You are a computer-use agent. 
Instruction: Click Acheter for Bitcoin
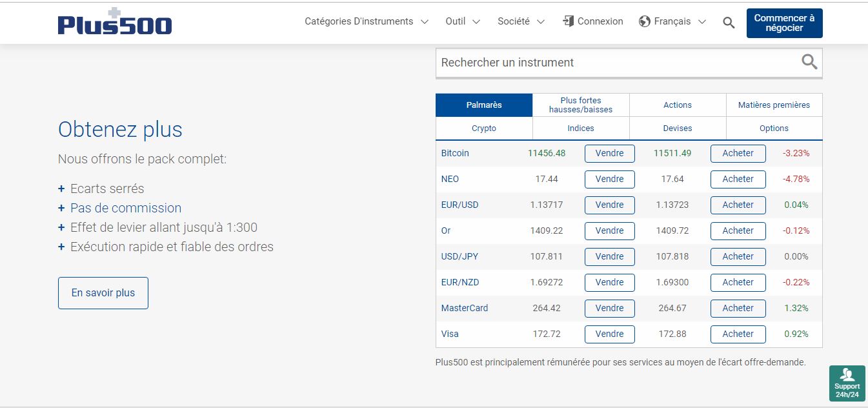738,153
